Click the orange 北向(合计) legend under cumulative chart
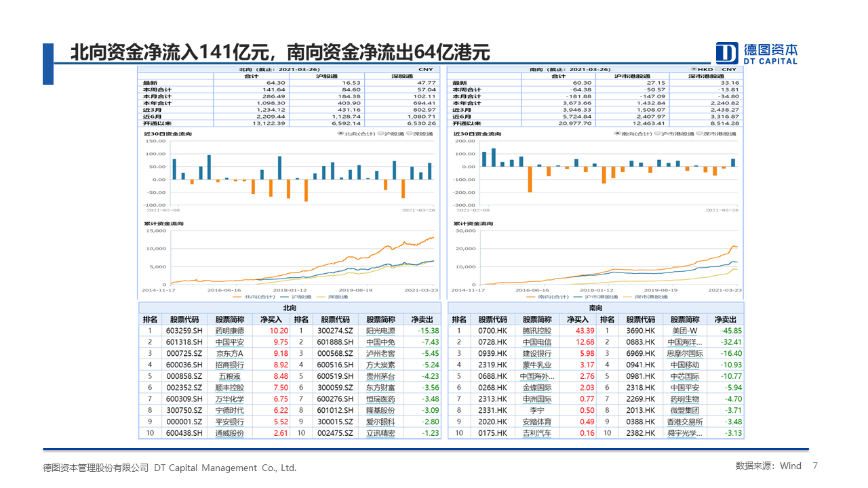 [254, 296]
